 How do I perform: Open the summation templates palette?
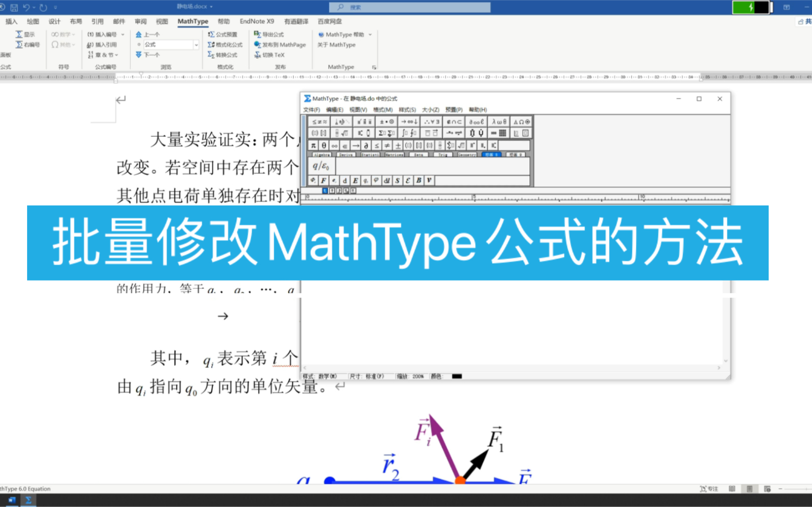point(386,133)
